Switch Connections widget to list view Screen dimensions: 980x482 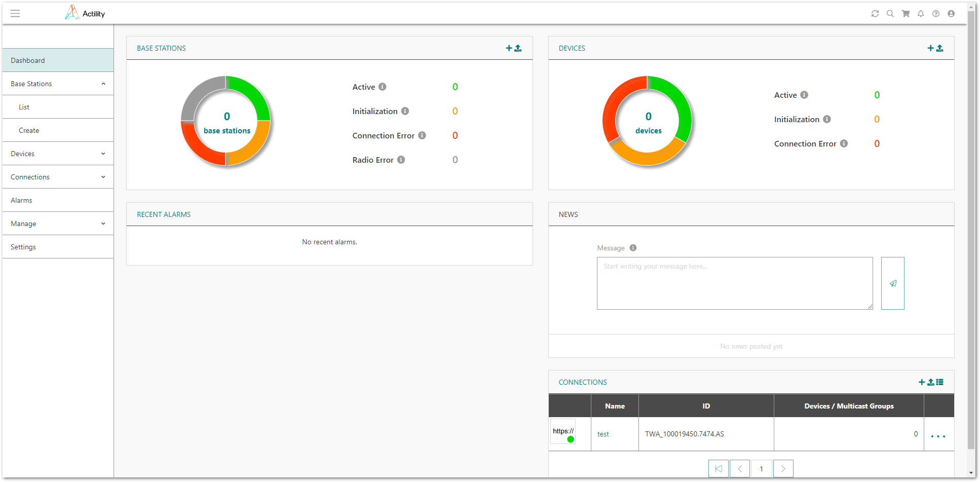(939, 382)
